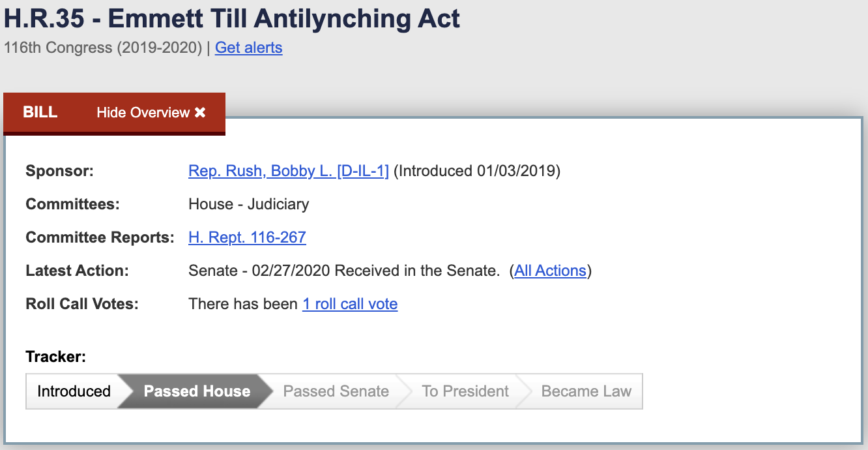Close the overview using the X icon

200,113
